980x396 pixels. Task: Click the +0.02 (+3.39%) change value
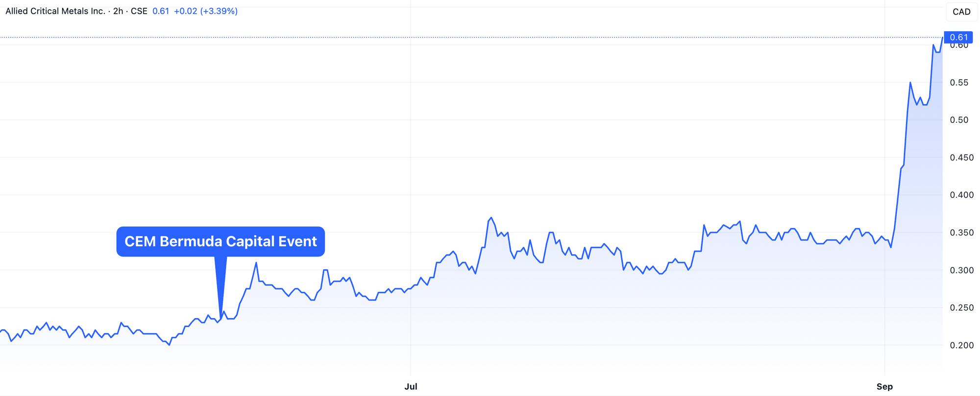(x=206, y=11)
